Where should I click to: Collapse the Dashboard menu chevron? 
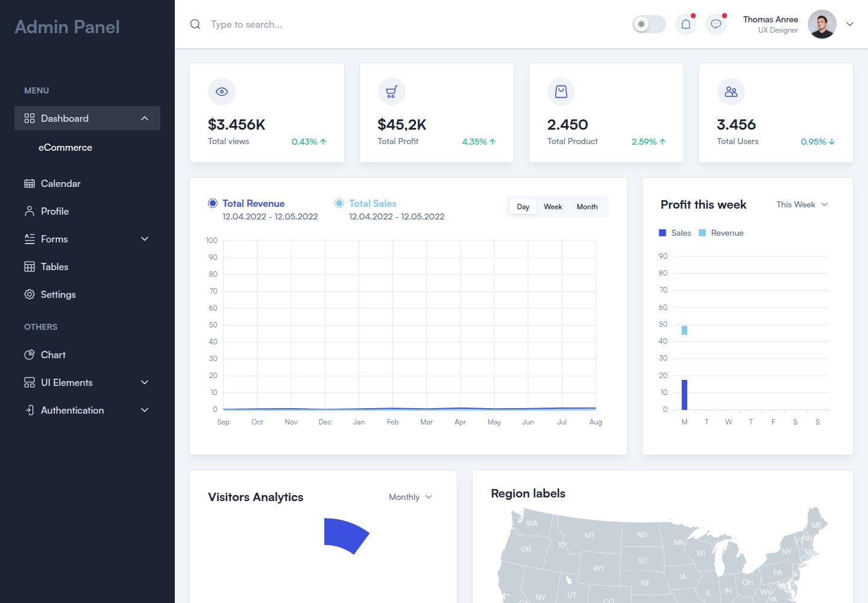click(x=145, y=118)
